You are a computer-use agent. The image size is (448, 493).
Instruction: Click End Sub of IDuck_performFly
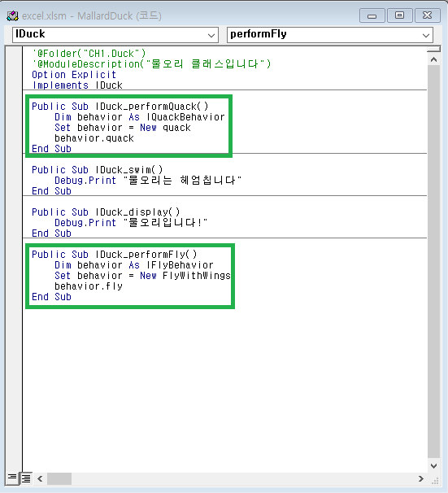(x=51, y=297)
